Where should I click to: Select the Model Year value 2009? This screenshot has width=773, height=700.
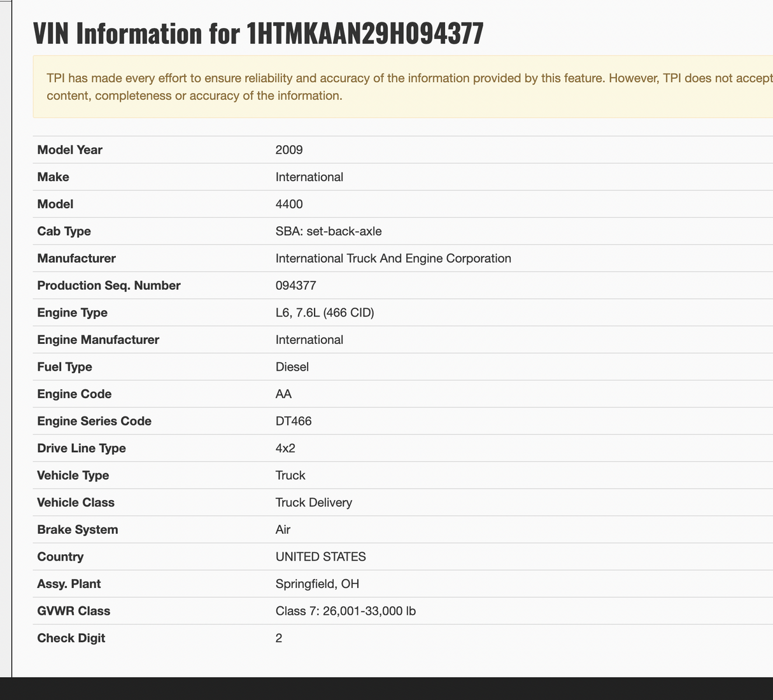point(289,150)
